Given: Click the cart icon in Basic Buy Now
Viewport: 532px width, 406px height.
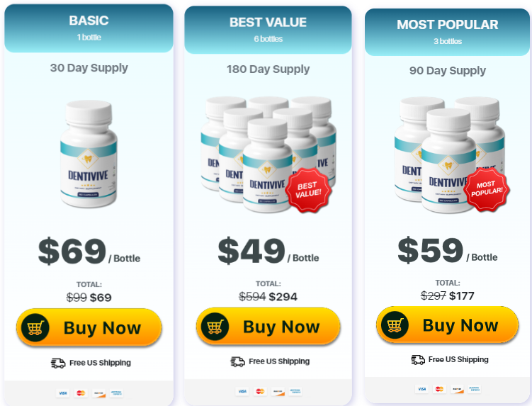Looking at the screenshot, I should (x=35, y=328).
